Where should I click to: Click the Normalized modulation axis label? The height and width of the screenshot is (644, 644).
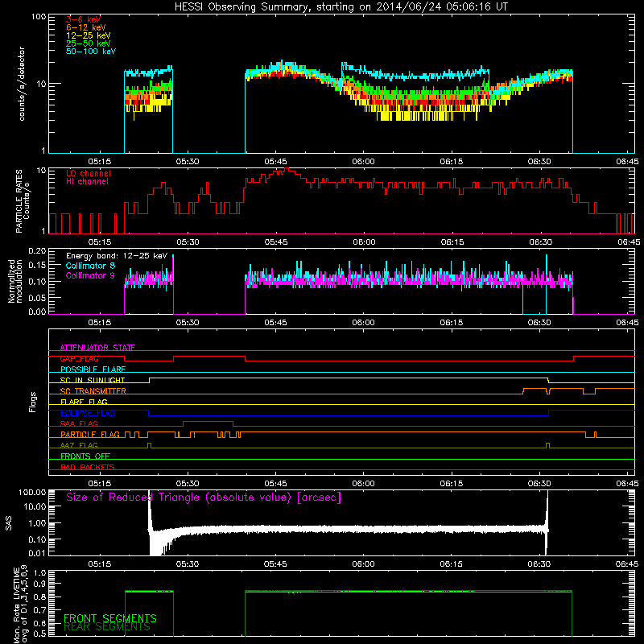tap(14, 281)
